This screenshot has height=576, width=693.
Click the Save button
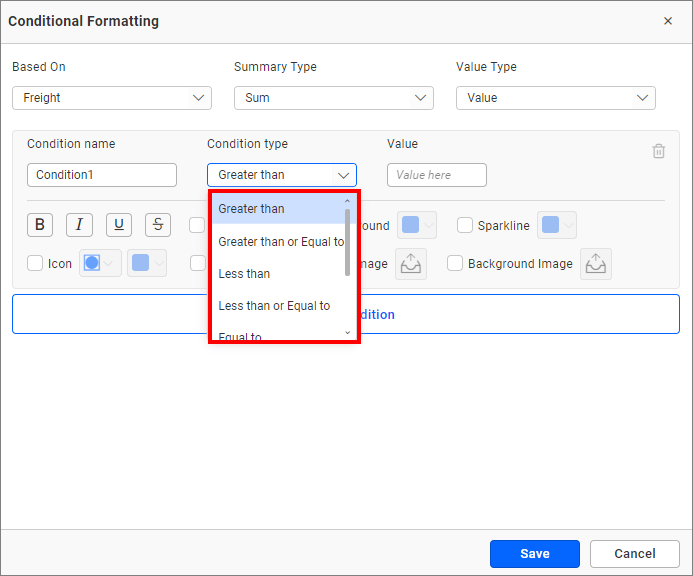(x=534, y=554)
